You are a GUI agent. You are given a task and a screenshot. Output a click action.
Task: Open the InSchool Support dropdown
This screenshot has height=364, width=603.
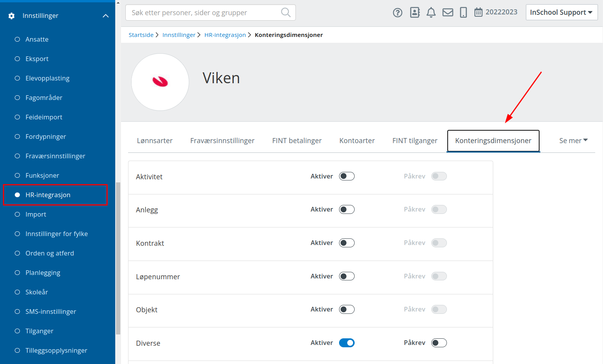(561, 12)
